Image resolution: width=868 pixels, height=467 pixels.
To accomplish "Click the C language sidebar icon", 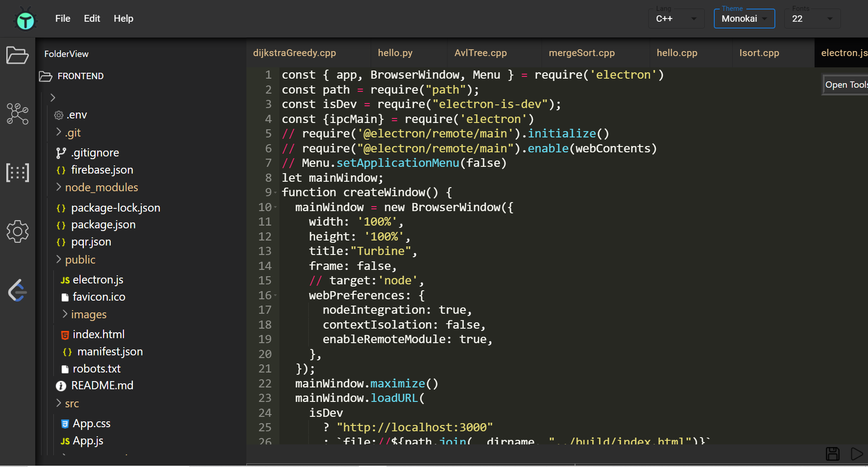I will click(18, 290).
